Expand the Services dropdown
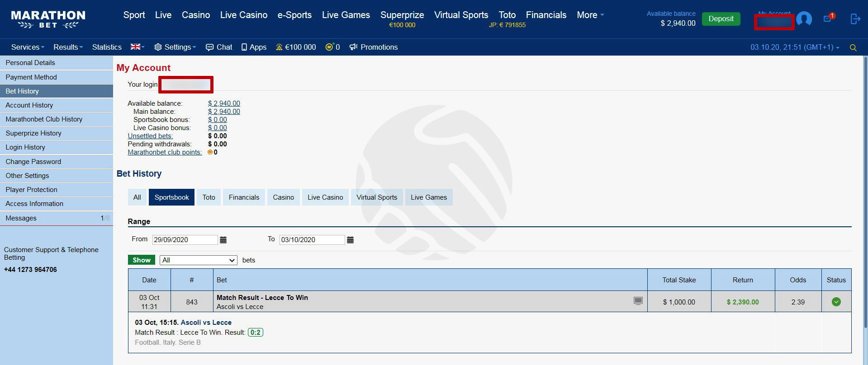Image resolution: width=868 pixels, height=365 pixels. (28, 47)
